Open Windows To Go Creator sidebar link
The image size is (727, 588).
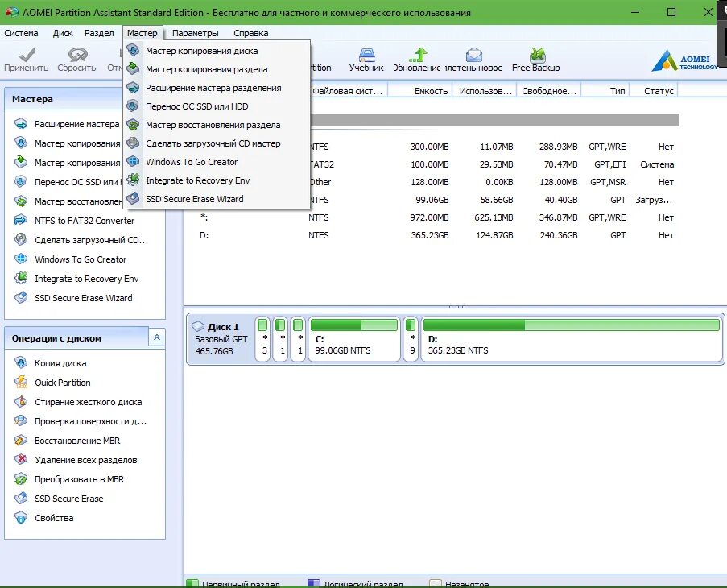(x=81, y=259)
